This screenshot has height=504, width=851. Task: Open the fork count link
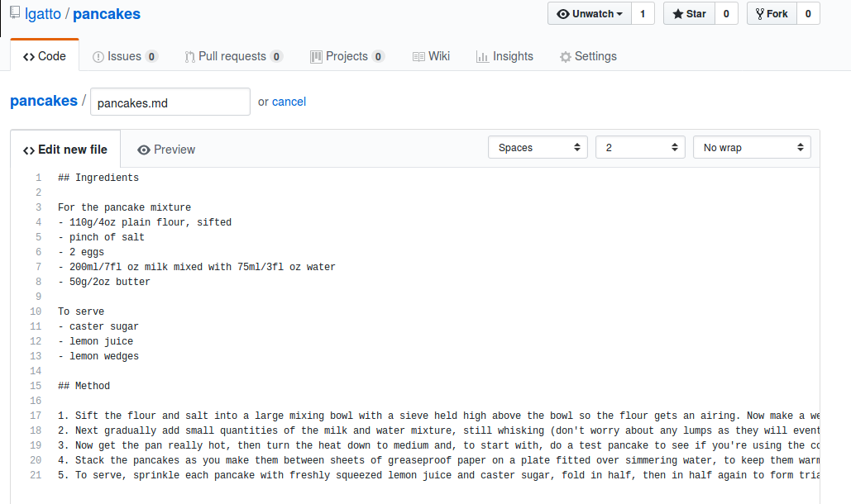tap(807, 14)
